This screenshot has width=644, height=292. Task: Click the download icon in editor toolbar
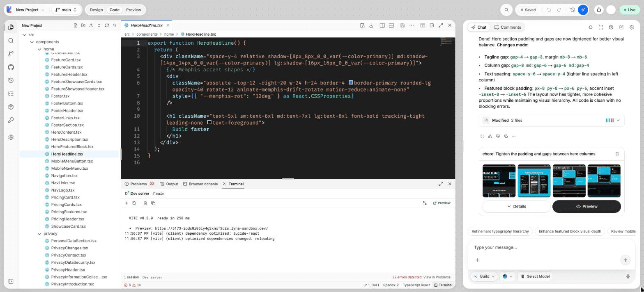pos(371,25)
